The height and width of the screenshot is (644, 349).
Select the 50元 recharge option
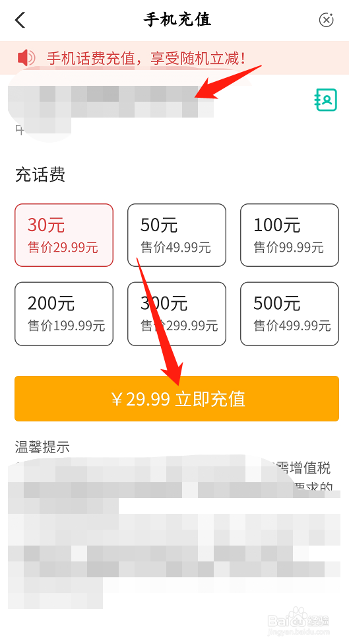click(177, 235)
